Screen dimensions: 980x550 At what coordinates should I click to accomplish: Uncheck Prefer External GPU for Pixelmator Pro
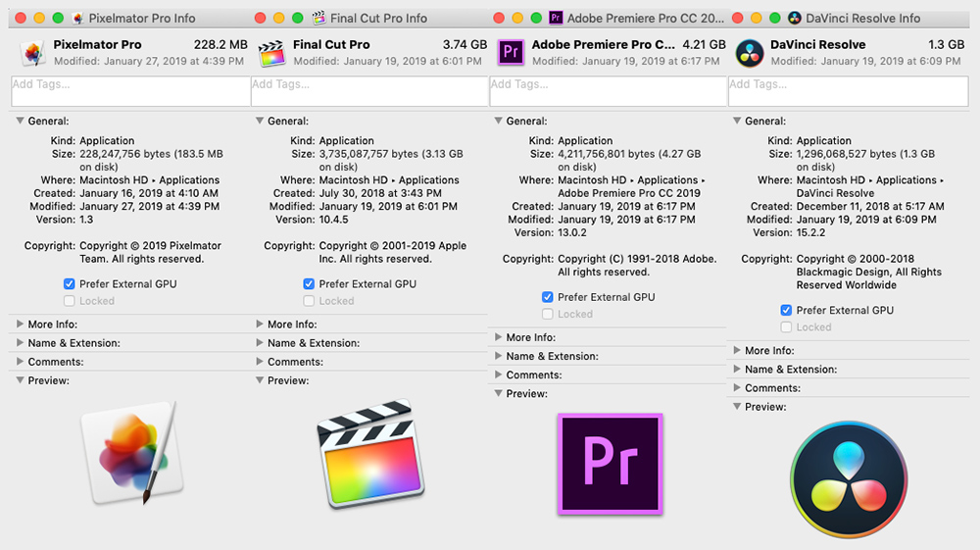click(x=70, y=283)
